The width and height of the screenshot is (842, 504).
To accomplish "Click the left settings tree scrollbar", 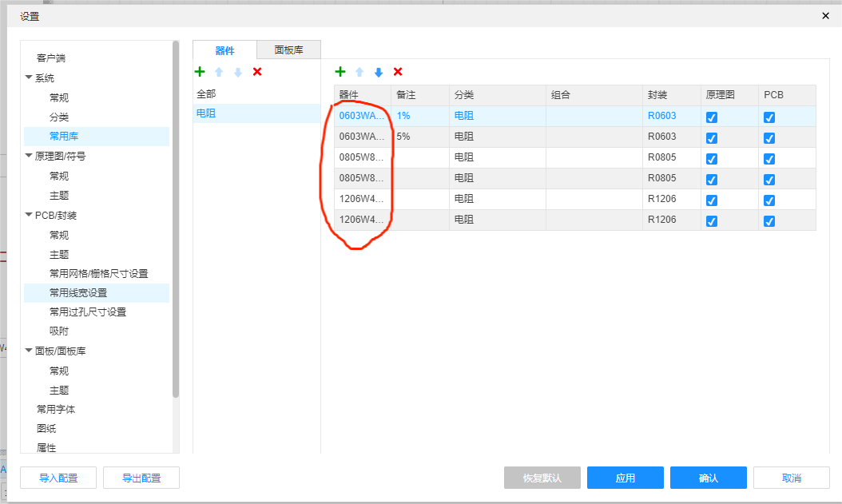I will (176, 216).
